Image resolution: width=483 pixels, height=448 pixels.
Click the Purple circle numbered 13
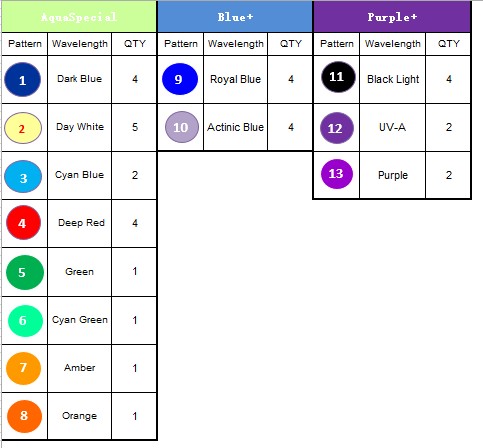[x=336, y=174]
